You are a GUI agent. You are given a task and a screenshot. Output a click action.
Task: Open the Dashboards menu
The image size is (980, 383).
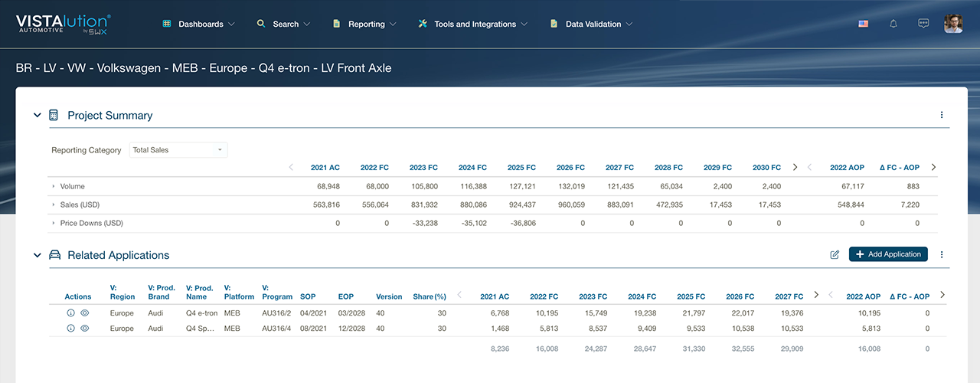(199, 24)
